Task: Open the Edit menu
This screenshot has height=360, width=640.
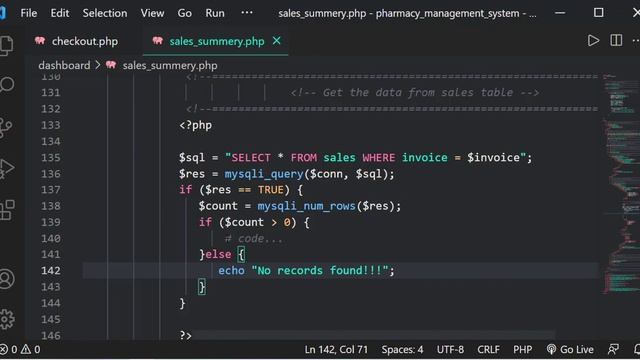Action: point(60,13)
